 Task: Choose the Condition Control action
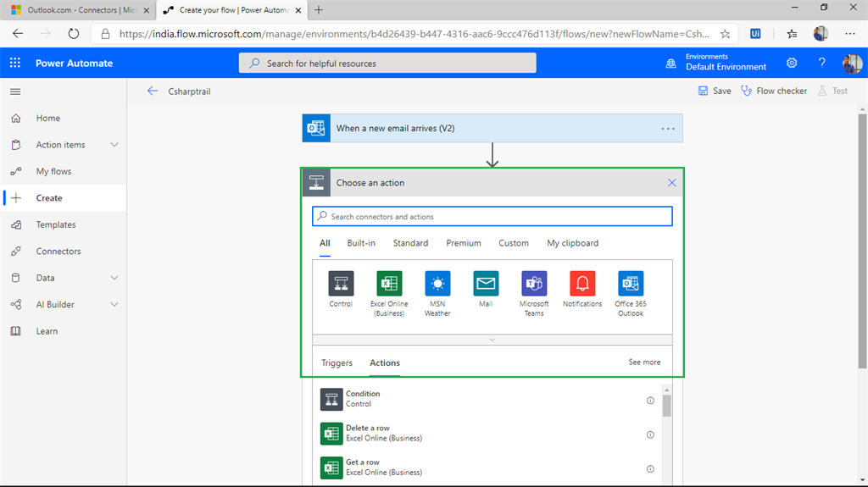tap(487, 399)
